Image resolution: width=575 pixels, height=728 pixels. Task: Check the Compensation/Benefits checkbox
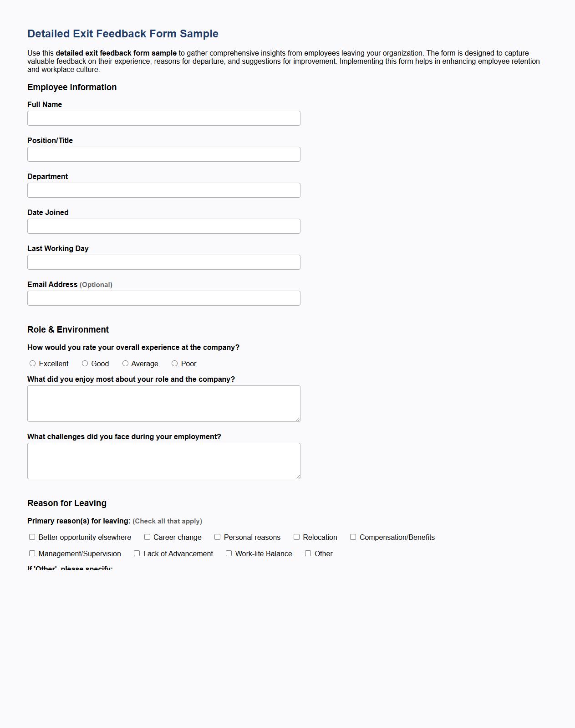[x=353, y=537]
